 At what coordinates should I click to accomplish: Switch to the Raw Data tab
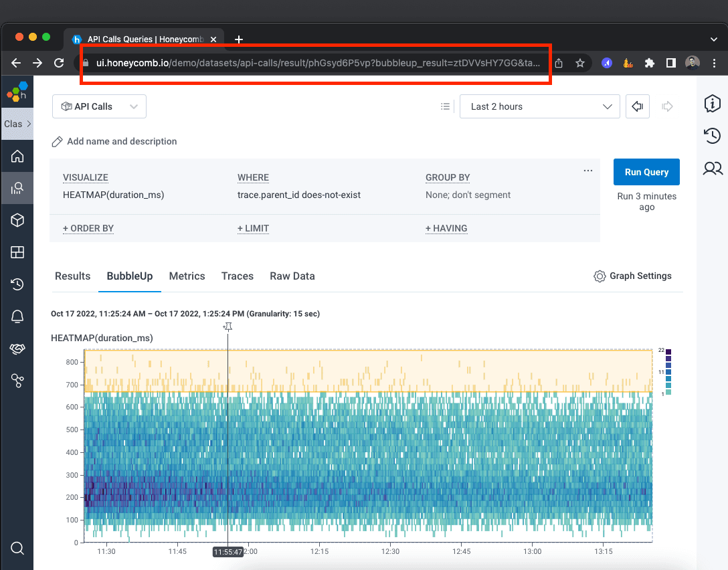[x=292, y=276]
